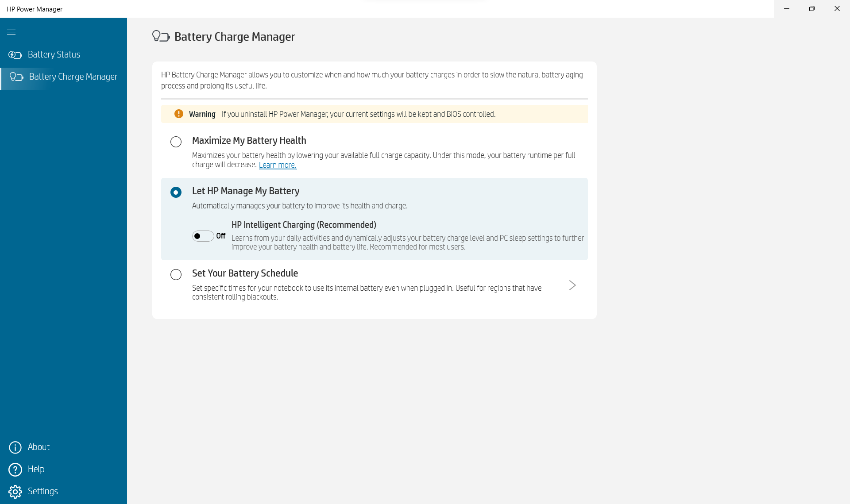This screenshot has width=850, height=504.
Task: Click the Help text in sidebar
Action: [x=36, y=469]
